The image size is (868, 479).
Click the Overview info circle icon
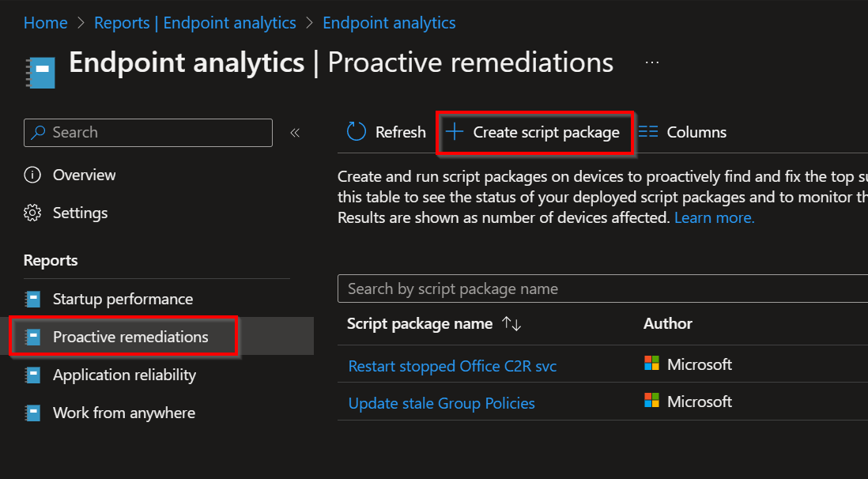[32, 175]
